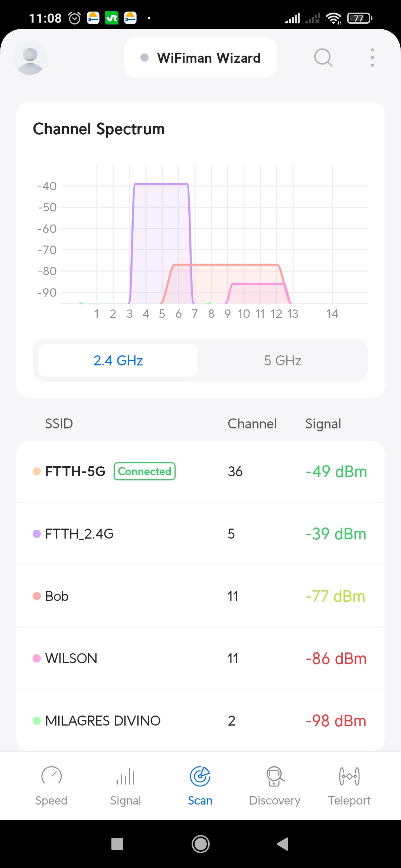The height and width of the screenshot is (868, 401).
Task: Tap the search magnifier icon
Action: (x=323, y=58)
